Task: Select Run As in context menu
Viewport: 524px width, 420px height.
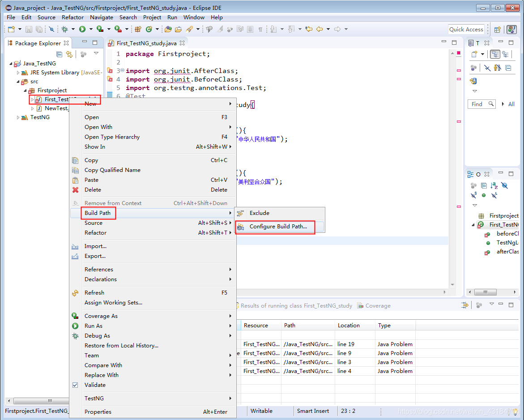Action: coord(153,326)
